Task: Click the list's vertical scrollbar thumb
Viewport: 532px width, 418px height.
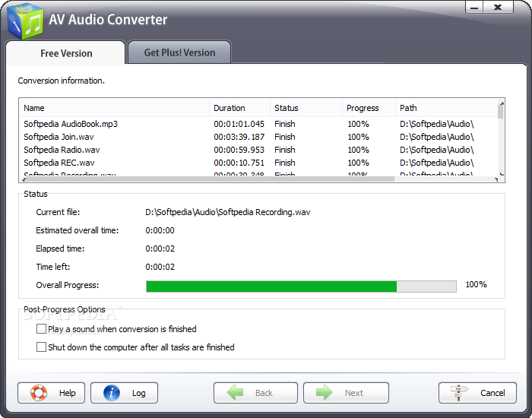Action: [x=500, y=111]
